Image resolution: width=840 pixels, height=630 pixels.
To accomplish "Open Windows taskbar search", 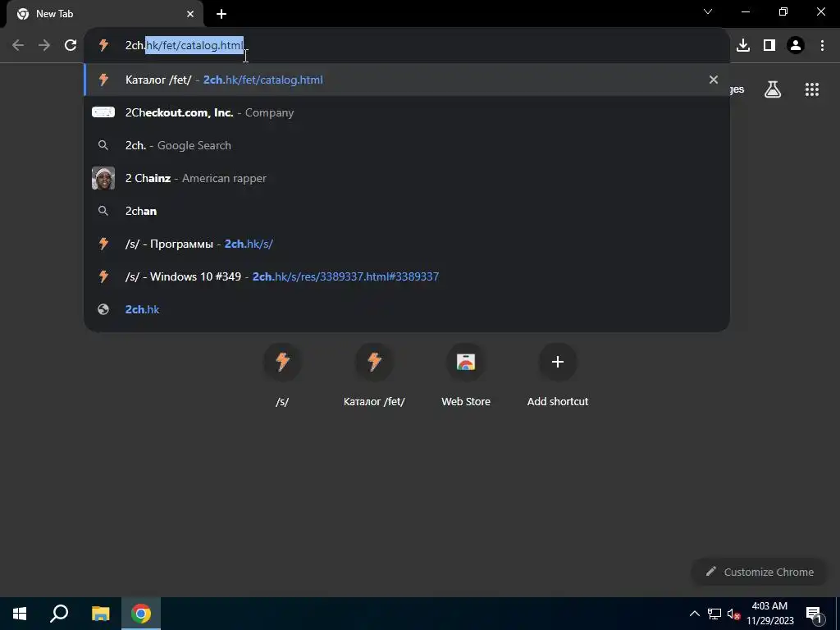I will point(59,614).
